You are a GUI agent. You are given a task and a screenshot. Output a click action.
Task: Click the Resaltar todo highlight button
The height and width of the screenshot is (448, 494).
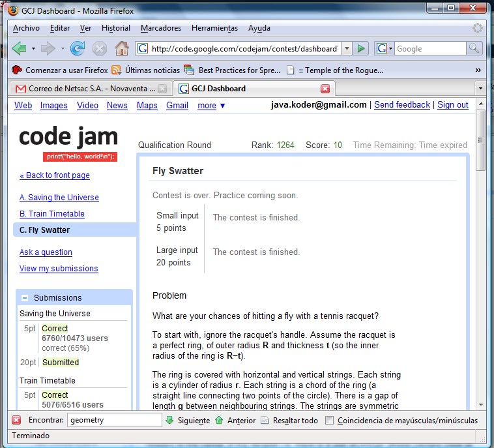(265, 421)
